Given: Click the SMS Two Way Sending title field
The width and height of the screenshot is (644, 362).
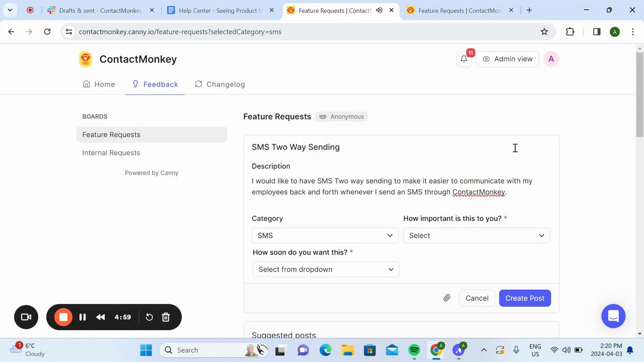Looking at the screenshot, I should 401,147.
